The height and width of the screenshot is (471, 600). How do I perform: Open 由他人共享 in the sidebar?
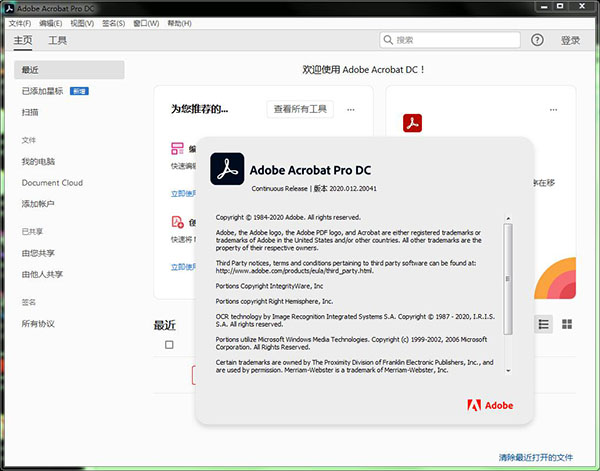tap(42, 274)
